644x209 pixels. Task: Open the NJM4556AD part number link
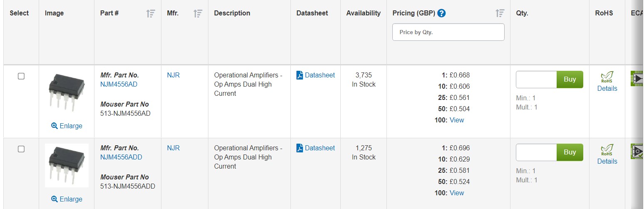pyautogui.click(x=119, y=85)
